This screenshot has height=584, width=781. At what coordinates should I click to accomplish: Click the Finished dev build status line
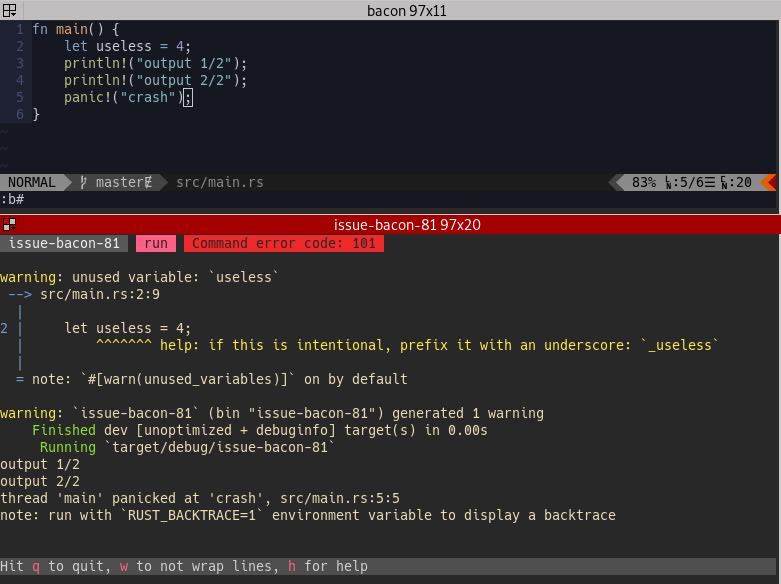coord(260,430)
